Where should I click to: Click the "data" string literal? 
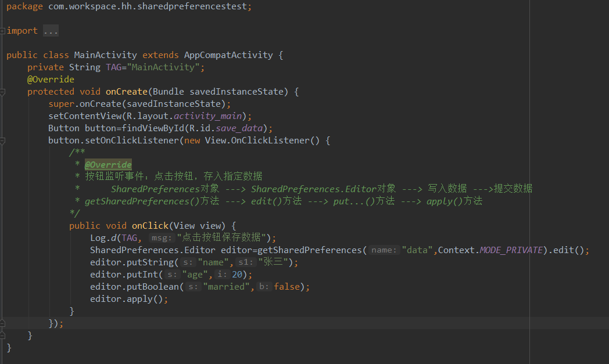pos(417,250)
